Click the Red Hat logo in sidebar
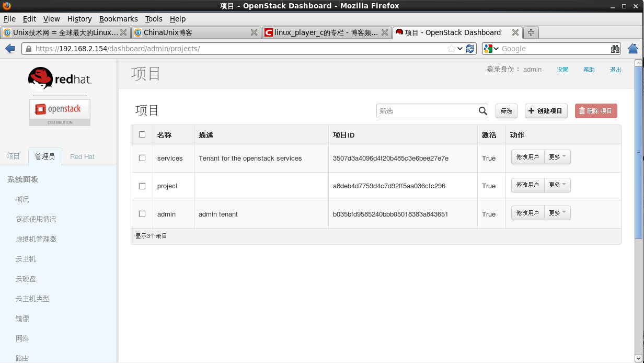This screenshot has height=363, width=644. pos(59,78)
